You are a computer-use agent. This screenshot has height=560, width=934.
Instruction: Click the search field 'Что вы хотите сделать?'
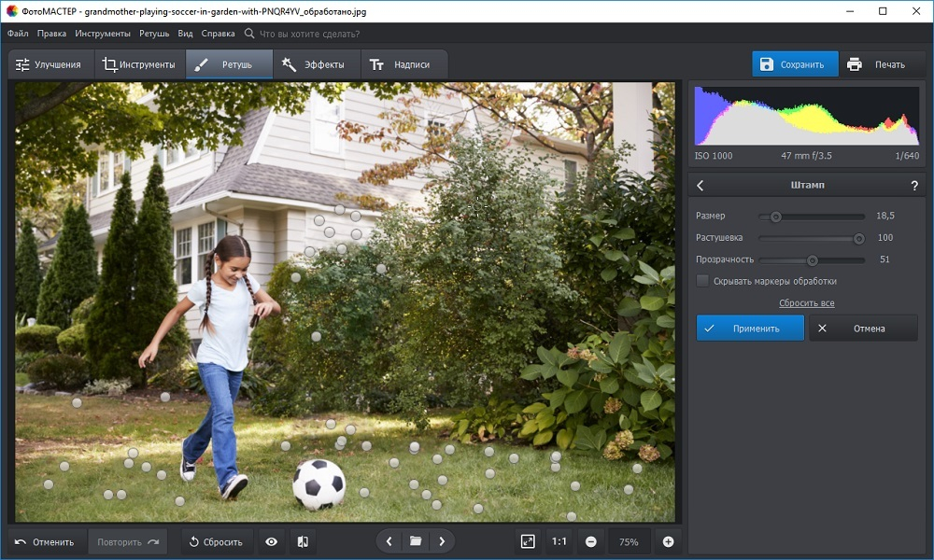[x=310, y=34]
